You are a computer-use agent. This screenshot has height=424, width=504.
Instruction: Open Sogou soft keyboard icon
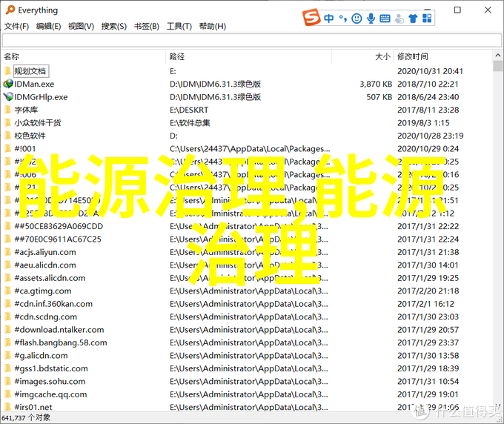coord(385,19)
